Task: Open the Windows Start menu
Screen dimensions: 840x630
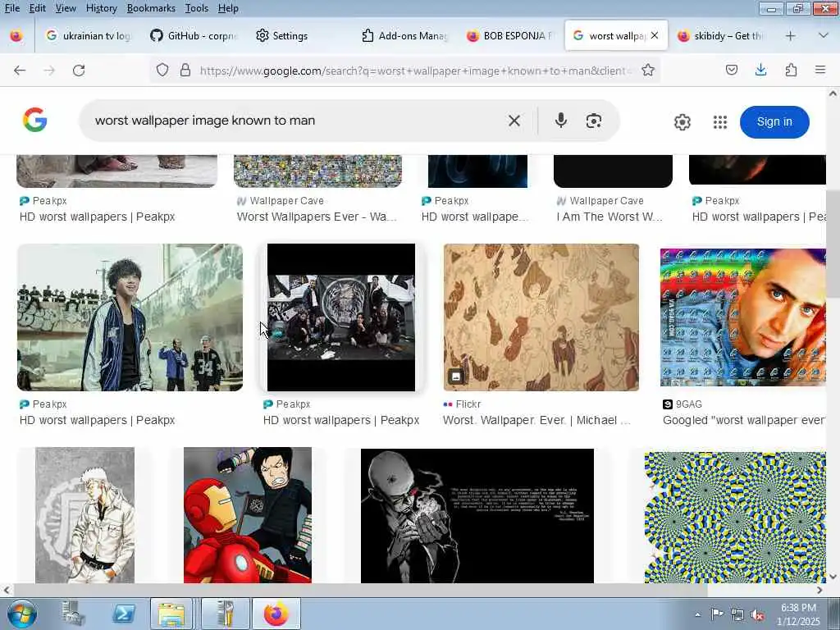Action: coord(22,614)
